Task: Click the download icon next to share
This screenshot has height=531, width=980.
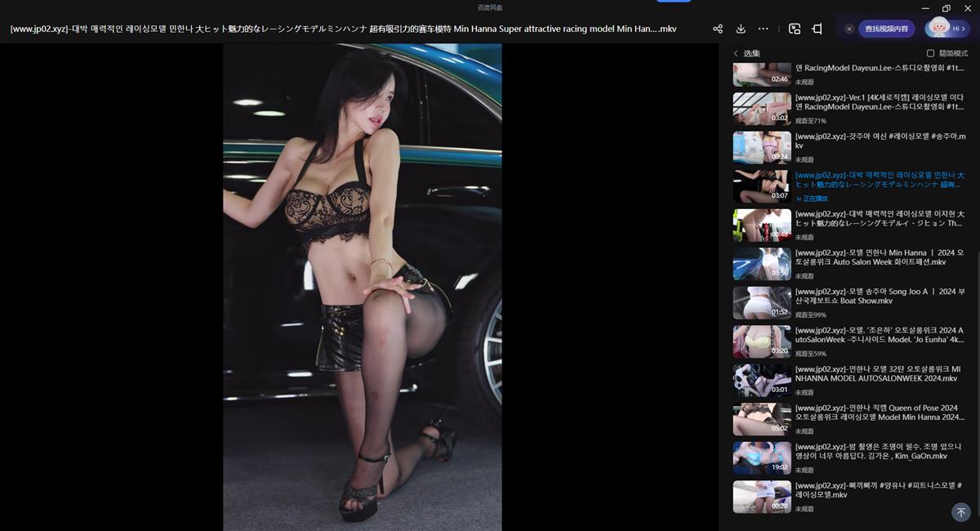Action: pos(740,28)
